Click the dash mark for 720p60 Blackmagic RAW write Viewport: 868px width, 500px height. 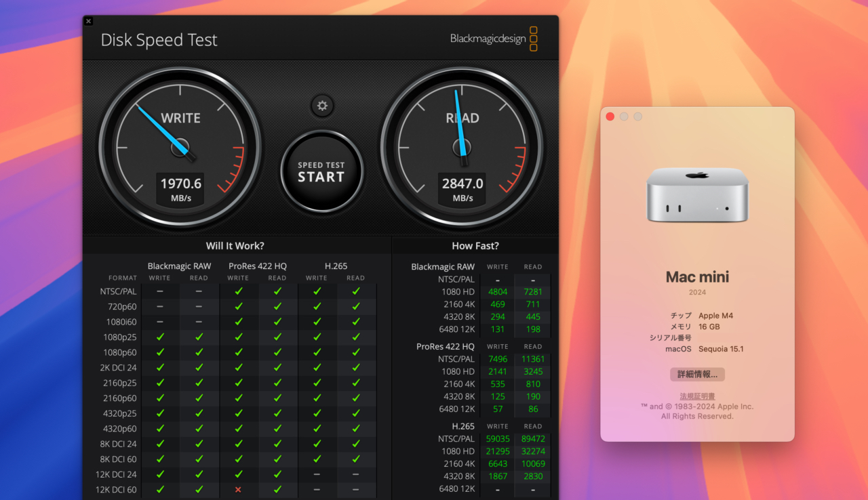(160, 306)
